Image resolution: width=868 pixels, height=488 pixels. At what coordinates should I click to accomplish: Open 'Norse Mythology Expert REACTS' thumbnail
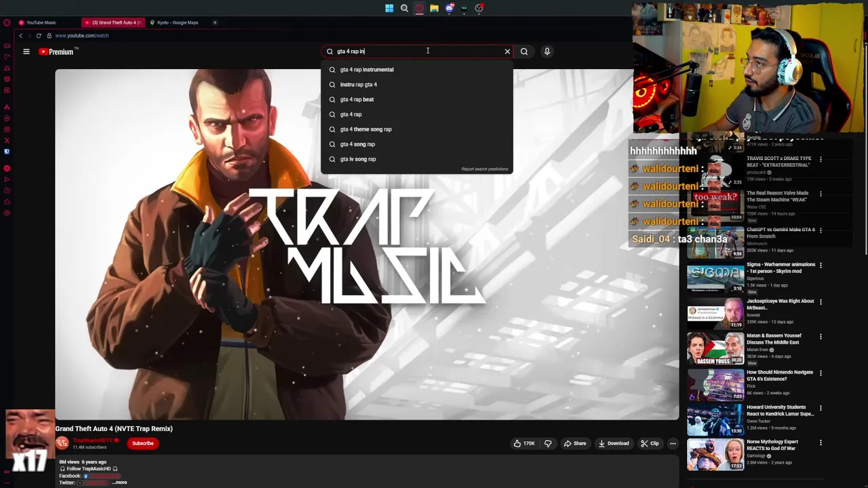(715, 455)
